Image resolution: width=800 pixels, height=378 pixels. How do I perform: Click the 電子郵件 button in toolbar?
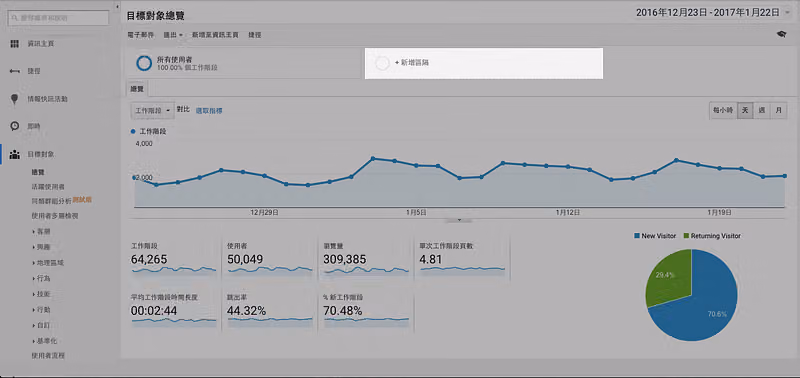(140, 35)
